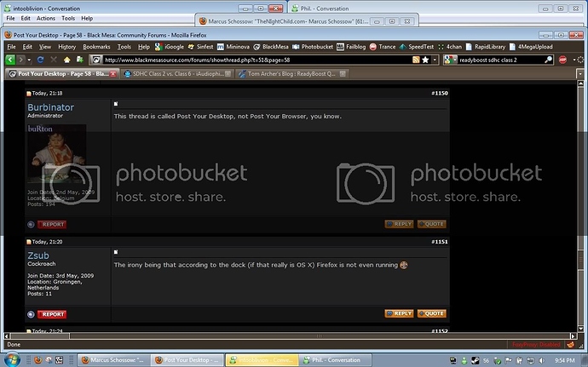The width and height of the screenshot is (588, 367).
Task: Open the Failblog bookmark
Action: [351, 47]
